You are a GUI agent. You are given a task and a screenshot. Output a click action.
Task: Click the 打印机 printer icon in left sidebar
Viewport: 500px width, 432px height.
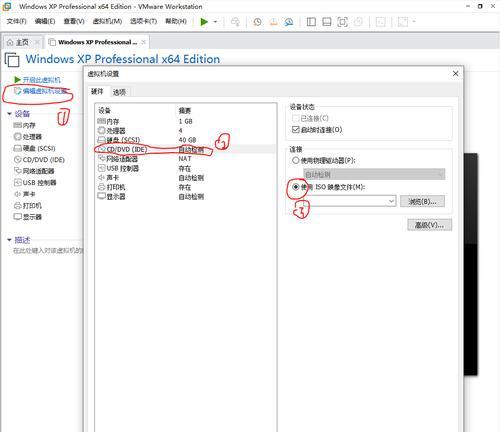click(17, 205)
